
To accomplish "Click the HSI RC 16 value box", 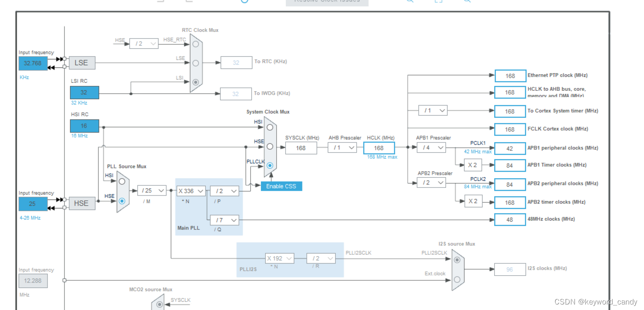I will (84, 126).
